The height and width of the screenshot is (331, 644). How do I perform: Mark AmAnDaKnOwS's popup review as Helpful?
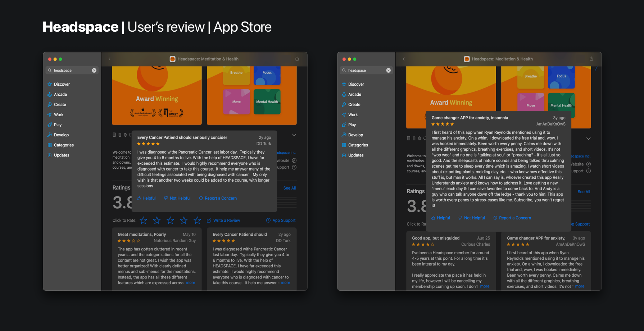[x=441, y=218]
